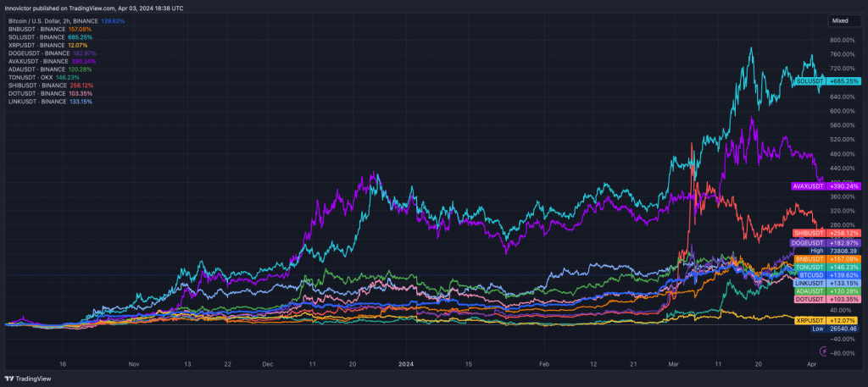Image resolution: width=868 pixels, height=387 pixels.
Task: Select the DOGEUSDT · BINANCE legend row
Action: 53,53
